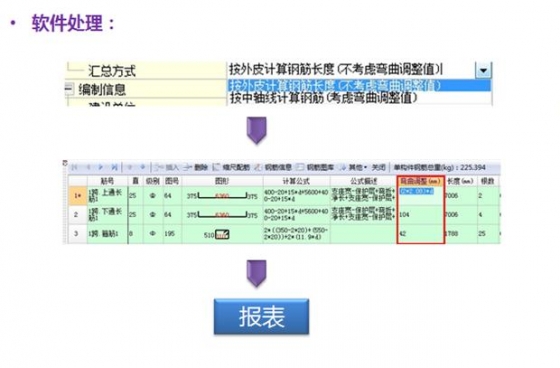This screenshot has width=560, height=368.
Task: Go to first record in rebar toolbar
Action: [74, 167]
